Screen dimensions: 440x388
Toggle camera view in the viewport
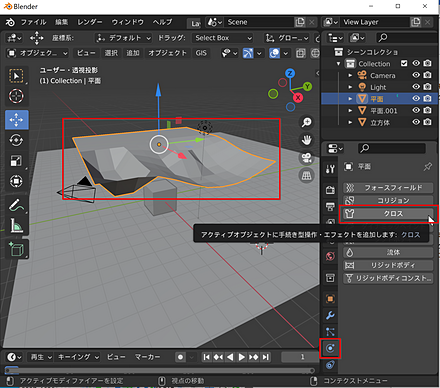[x=307, y=158]
